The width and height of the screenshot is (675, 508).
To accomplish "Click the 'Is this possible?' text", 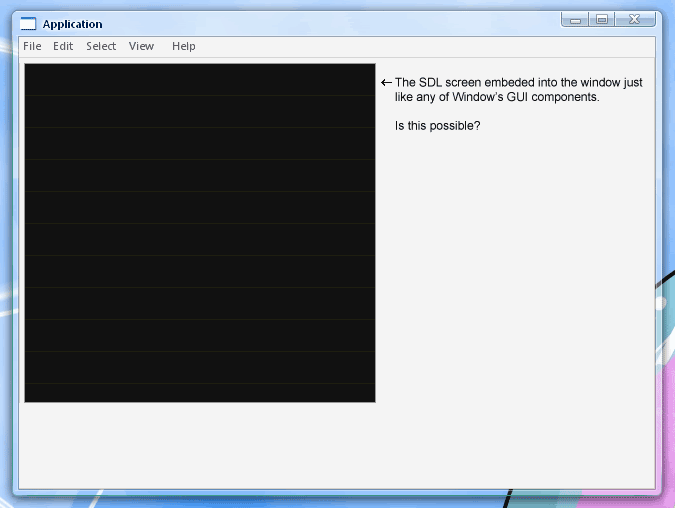I will coord(437,126).
